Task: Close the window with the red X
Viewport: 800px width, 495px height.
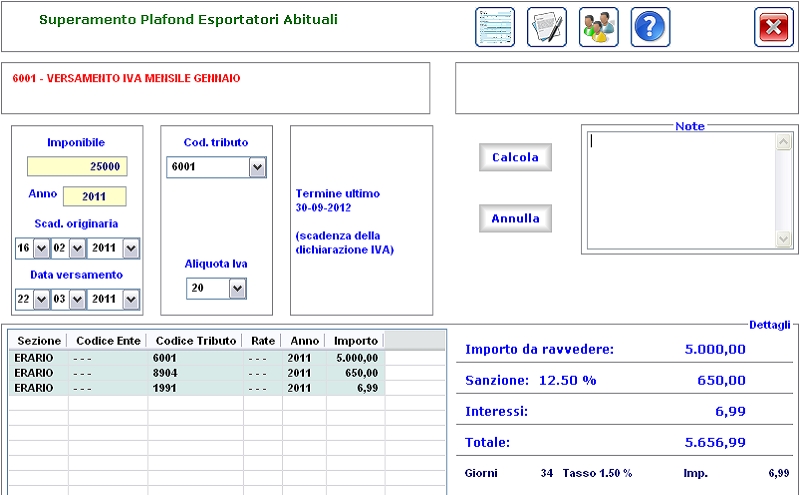Action: point(773,27)
